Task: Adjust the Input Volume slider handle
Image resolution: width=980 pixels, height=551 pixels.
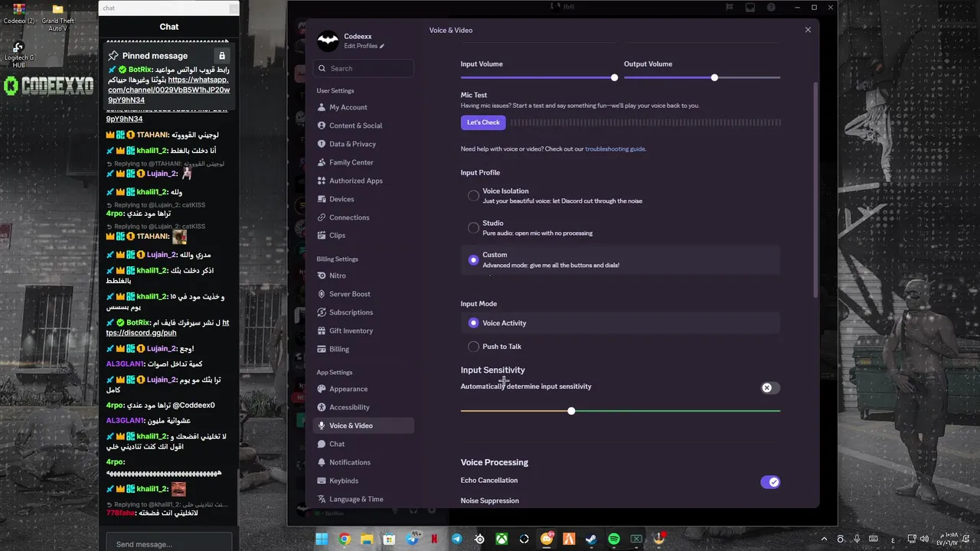Action: (x=614, y=77)
